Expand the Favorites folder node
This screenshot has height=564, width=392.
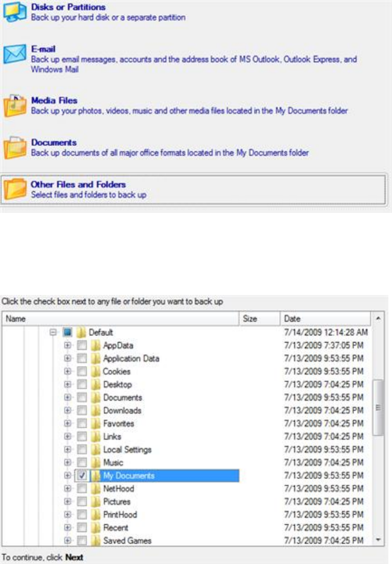(68, 424)
